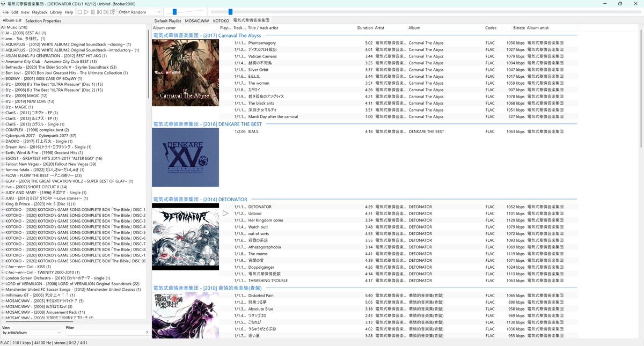The height and width of the screenshot is (346, 644).
Task: Skip to the next track
Action: pyautogui.click(x=106, y=12)
